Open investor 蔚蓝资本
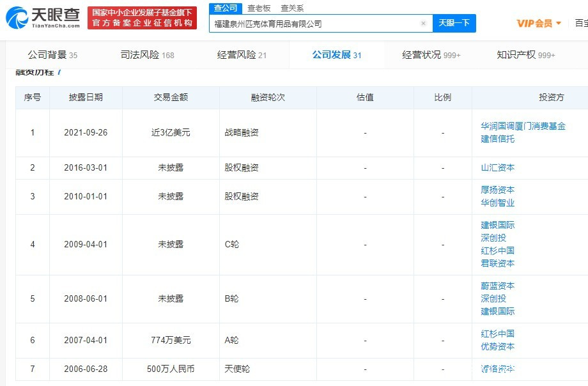588x386 pixels. click(498, 286)
